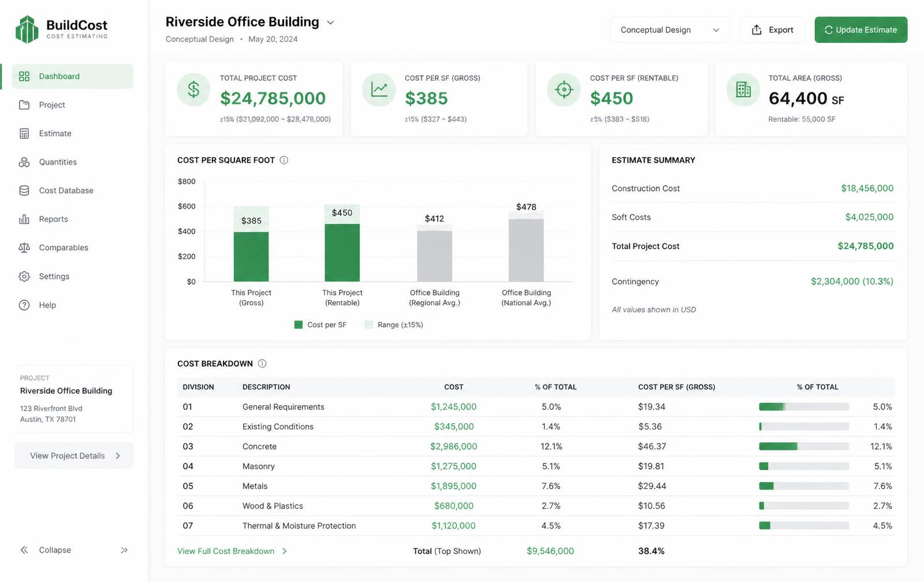The height and width of the screenshot is (582, 924).
Task: Click the Concrete percent-of-total progress bar
Action: pyautogui.click(x=804, y=446)
